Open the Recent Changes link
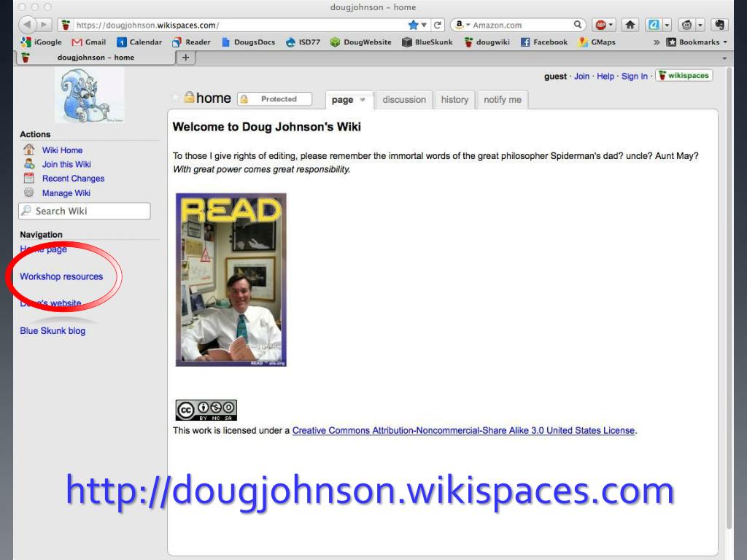The image size is (747, 560). pyautogui.click(x=74, y=179)
